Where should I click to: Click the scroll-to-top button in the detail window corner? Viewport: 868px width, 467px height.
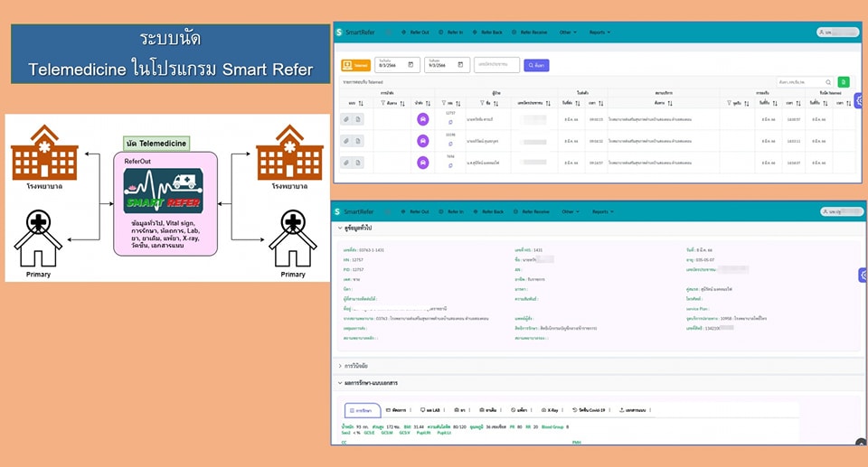coord(860,442)
